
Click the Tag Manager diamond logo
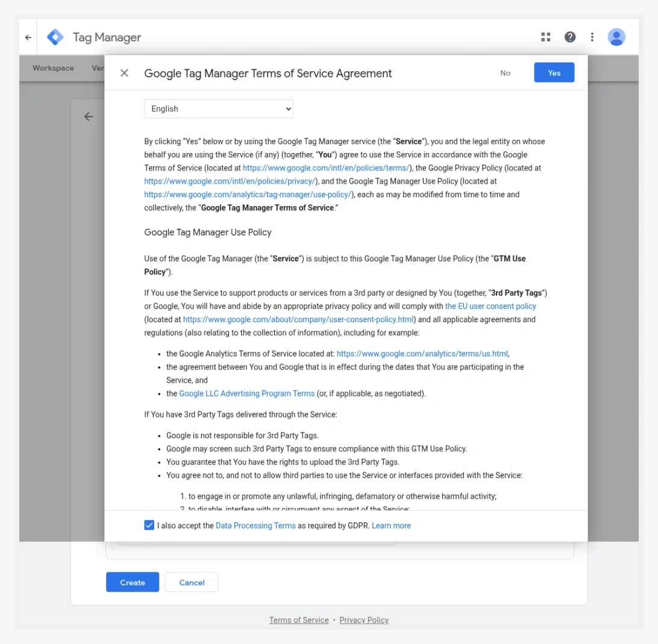pos(55,37)
